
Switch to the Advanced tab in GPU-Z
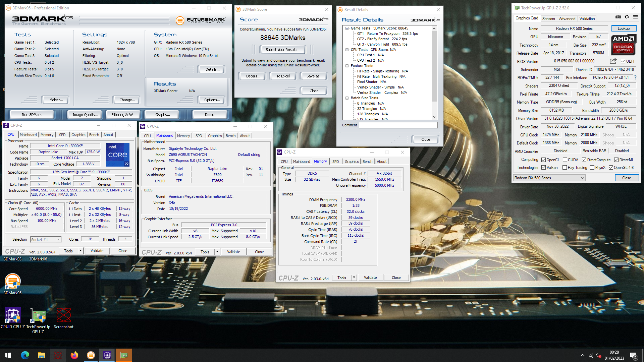tap(567, 19)
